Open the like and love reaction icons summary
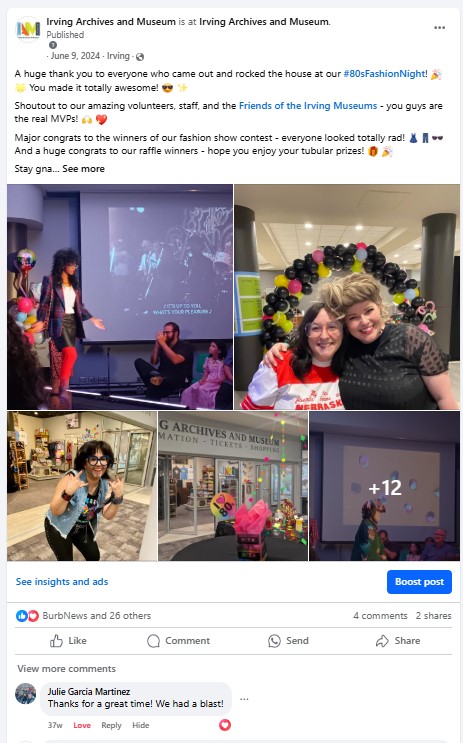The image size is (463, 743). [27, 616]
